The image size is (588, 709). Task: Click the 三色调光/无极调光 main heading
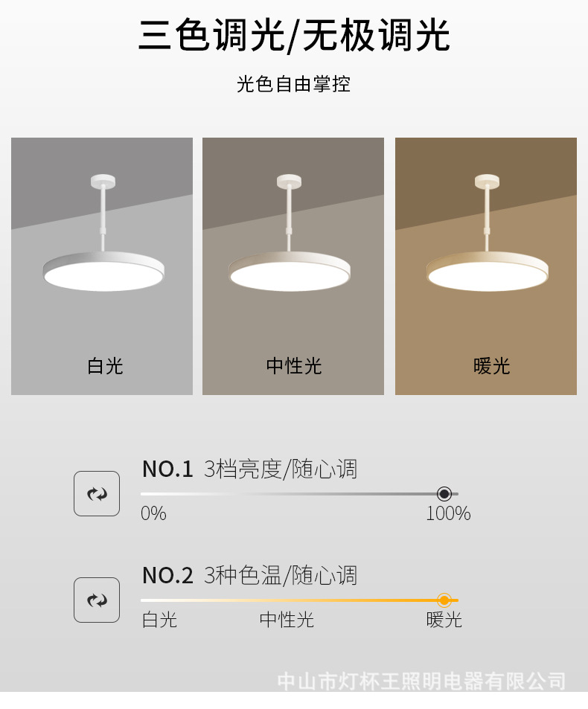click(294, 36)
